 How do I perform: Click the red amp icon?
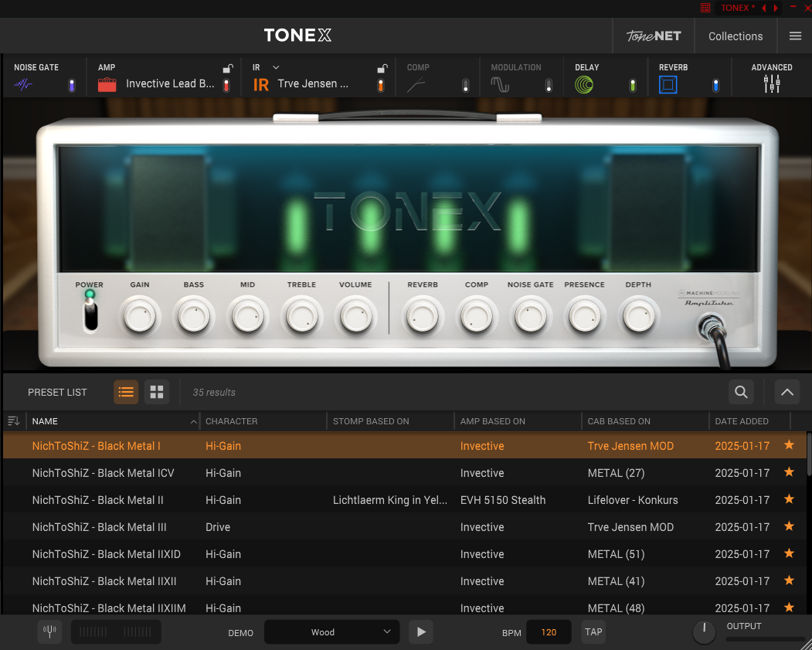[x=107, y=84]
